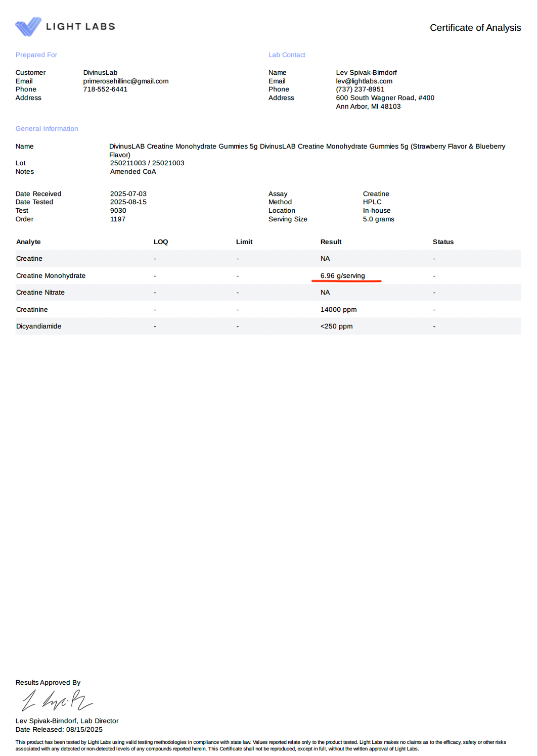The image size is (538, 756).
Task: Click the lot number 250211003 / 25021003
Action: [x=147, y=163]
